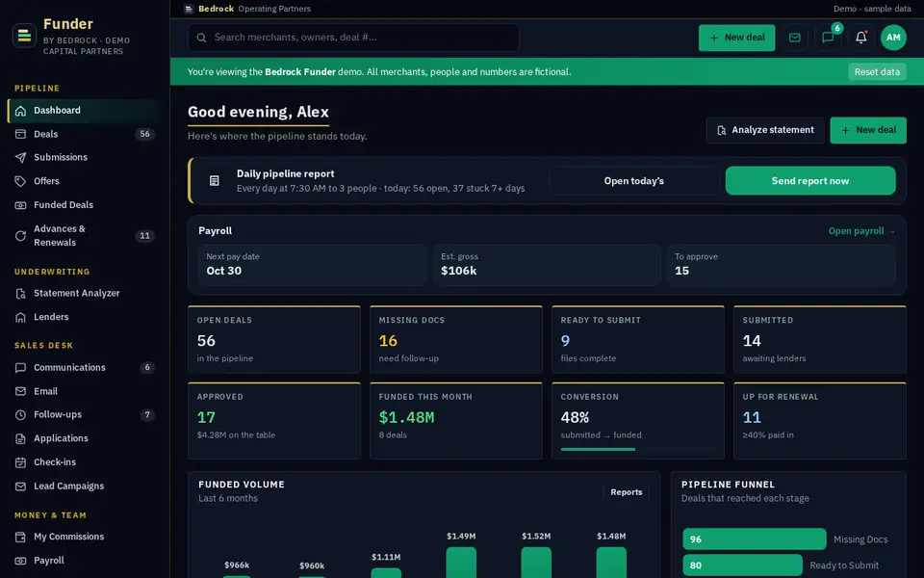Image resolution: width=924 pixels, height=578 pixels.
Task: Open Funded Deals from the sidebar
Action: 84,205
